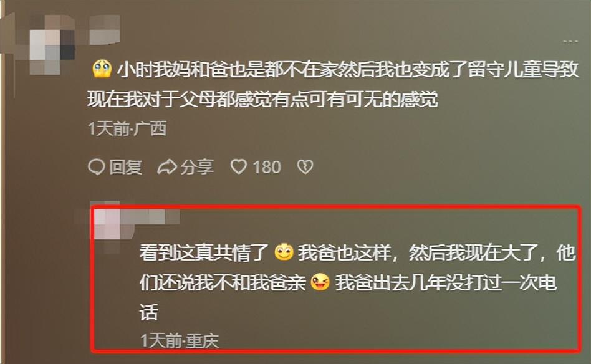Click the smiling emoji after 看到这真共情了
Screen dimensions: 591x364
284,252
